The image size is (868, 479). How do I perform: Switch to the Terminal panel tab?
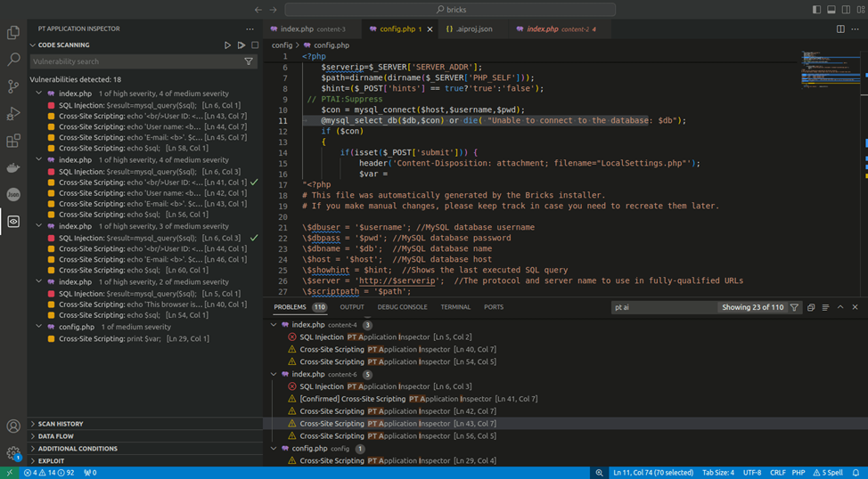[454, 307]
